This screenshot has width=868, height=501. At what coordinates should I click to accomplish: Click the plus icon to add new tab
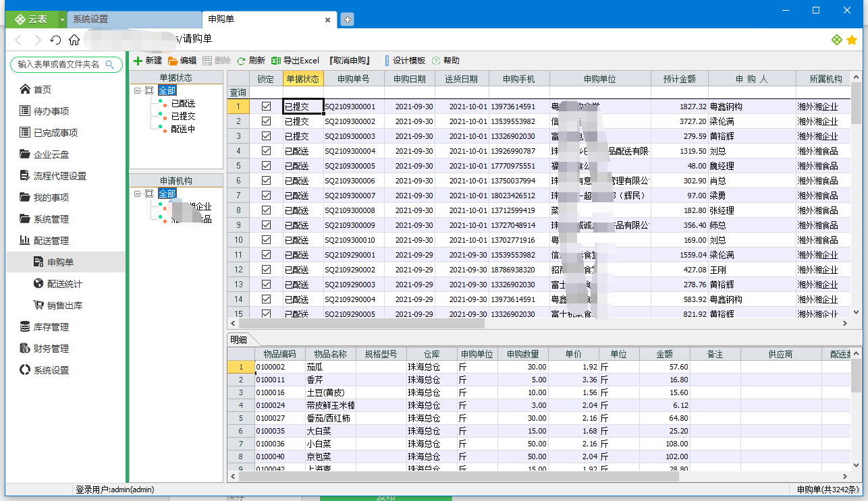tap(347, 20)
